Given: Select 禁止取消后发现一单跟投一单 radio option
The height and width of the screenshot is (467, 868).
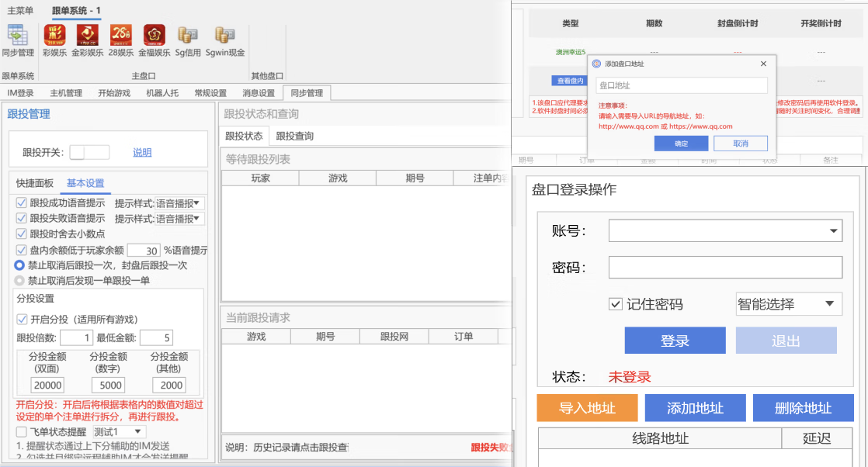Looking at the screenshot, I should (20, 281).
